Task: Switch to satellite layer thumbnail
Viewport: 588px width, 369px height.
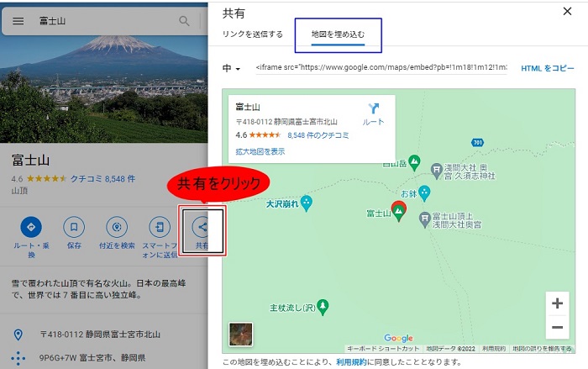Action: click(x=241, y=334)
